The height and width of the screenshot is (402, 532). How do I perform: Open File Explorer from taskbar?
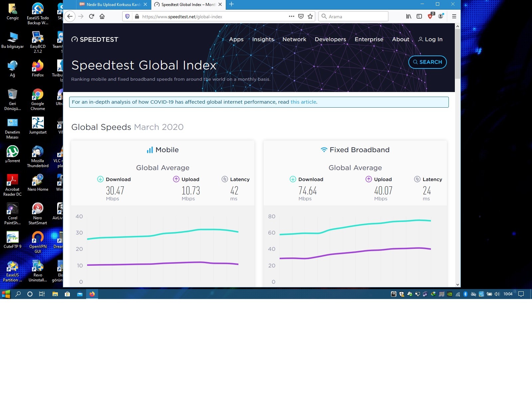[55, 294]
